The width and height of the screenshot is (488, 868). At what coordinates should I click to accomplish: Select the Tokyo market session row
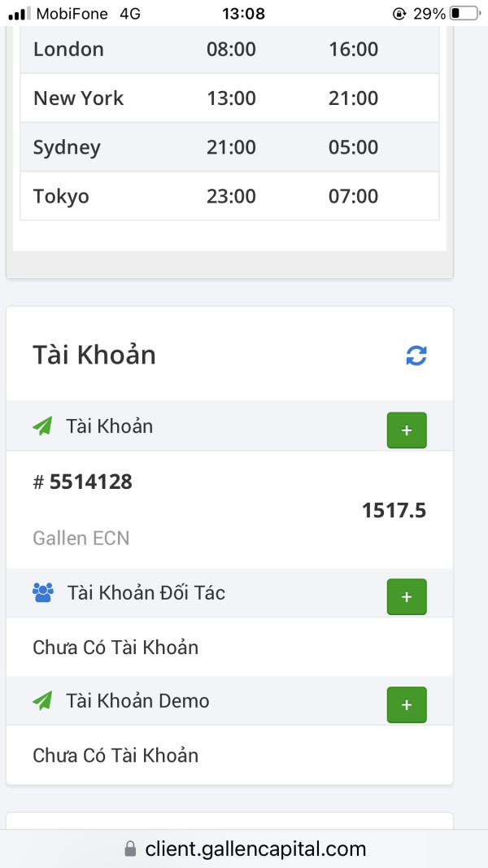[x=229, y=196]
